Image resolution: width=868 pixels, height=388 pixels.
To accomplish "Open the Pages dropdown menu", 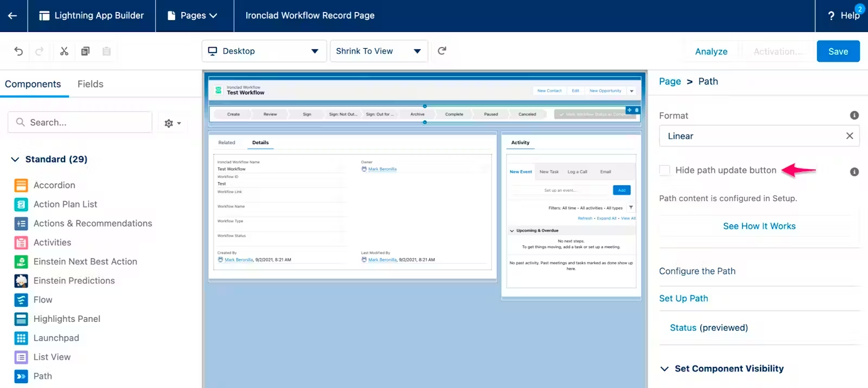I will point(193,16).
